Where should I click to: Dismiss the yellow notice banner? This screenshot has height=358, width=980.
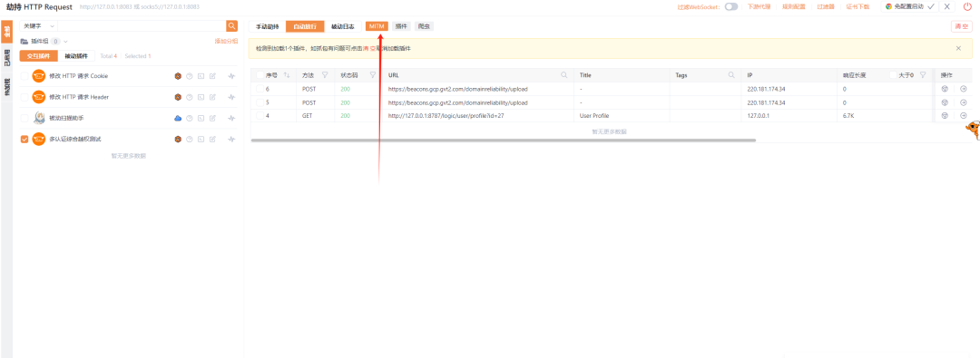958,48
